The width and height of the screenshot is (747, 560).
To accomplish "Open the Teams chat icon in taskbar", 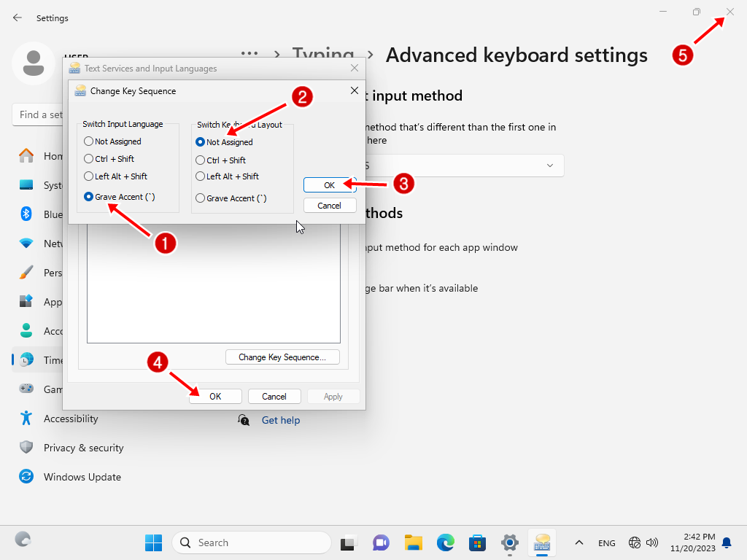I will tap(381, 542).
